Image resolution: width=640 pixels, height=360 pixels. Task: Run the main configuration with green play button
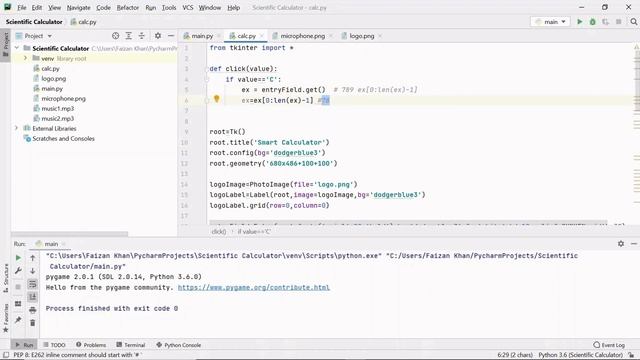580,22
